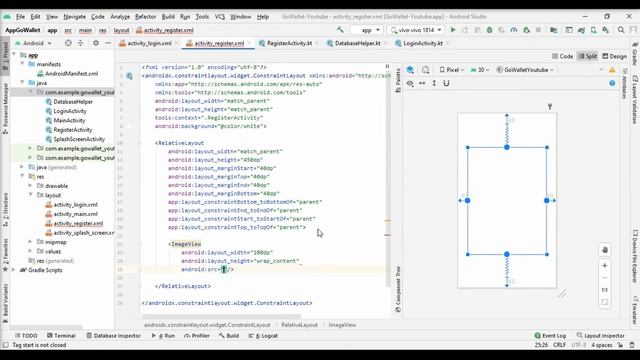Open the Terminal tool window

[x=61, y=336]
